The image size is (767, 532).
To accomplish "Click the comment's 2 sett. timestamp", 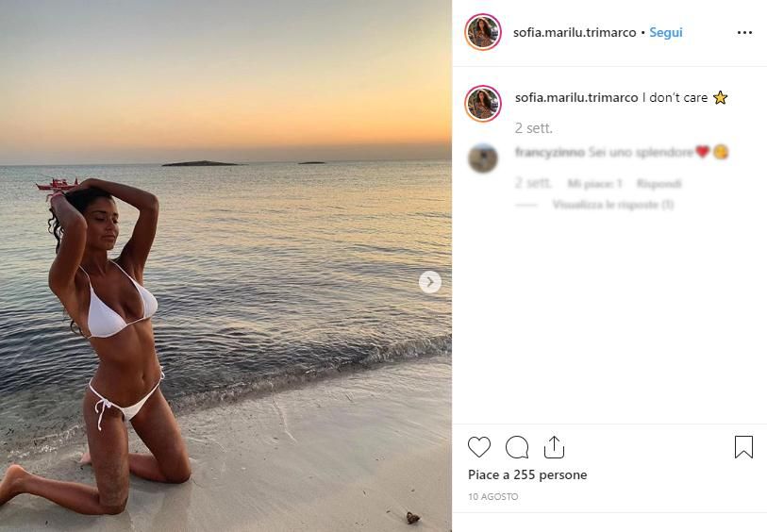I will [x=533, y=183].
